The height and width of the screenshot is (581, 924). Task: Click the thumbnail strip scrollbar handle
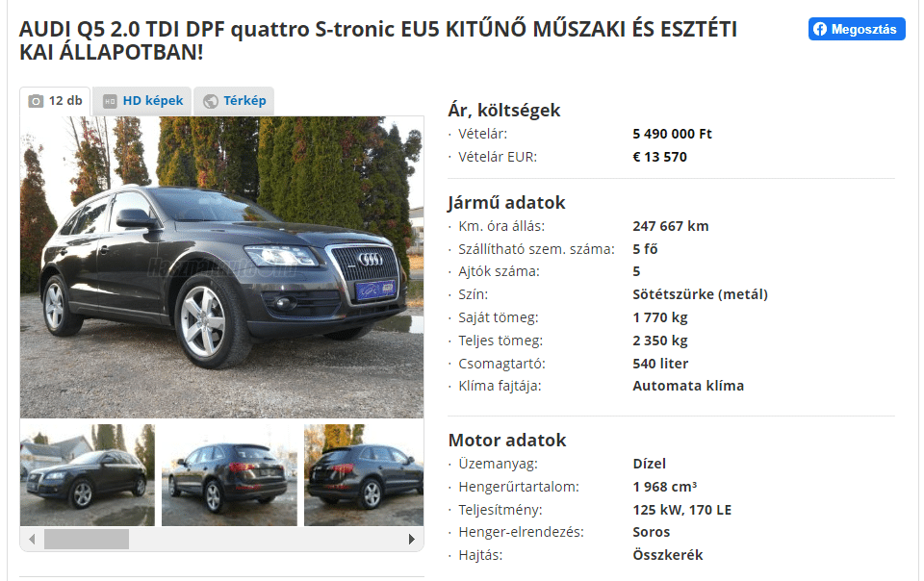[87, 540]
